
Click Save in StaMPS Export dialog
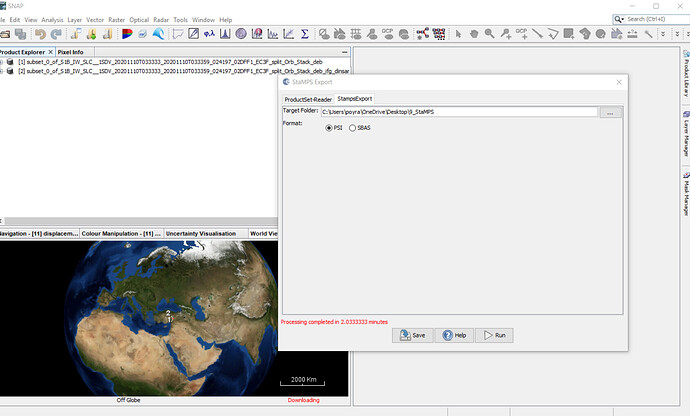point(412,335)
